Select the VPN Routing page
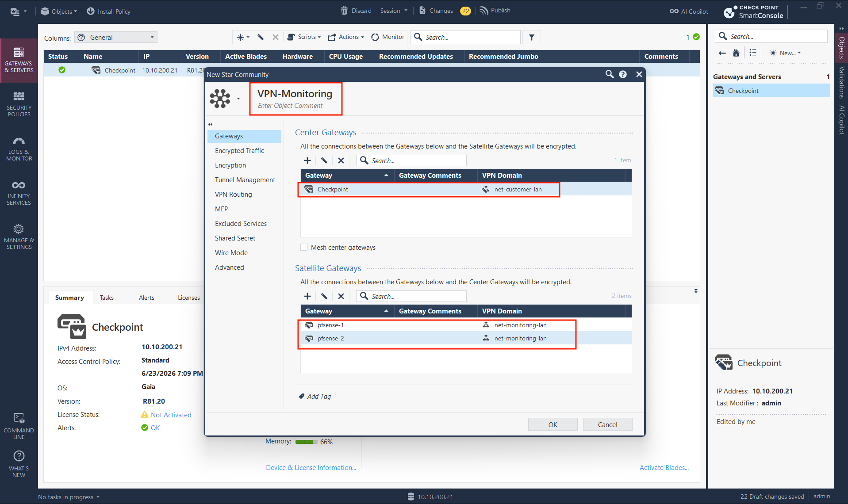The height and width of the screenshot is (504, 848). (233, 195)
